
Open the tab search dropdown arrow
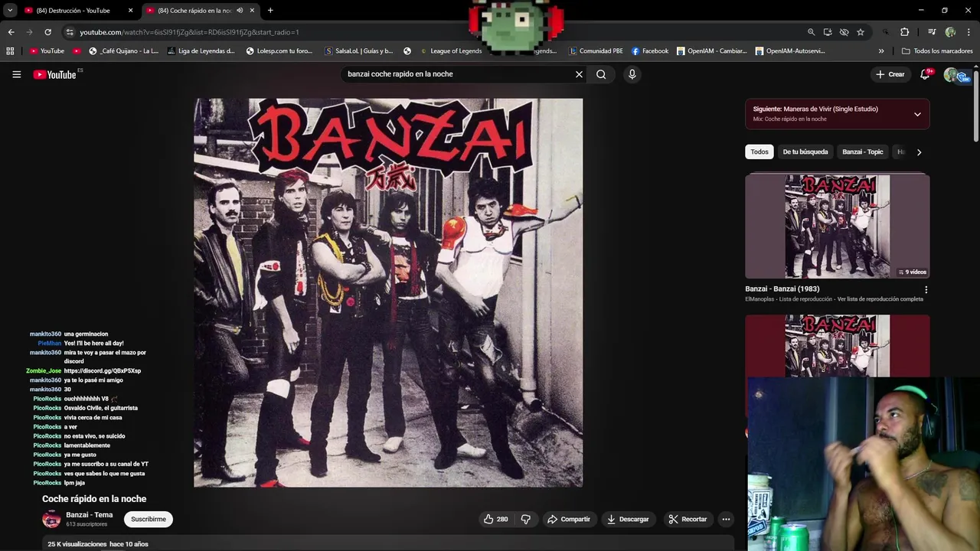(10, 11)
